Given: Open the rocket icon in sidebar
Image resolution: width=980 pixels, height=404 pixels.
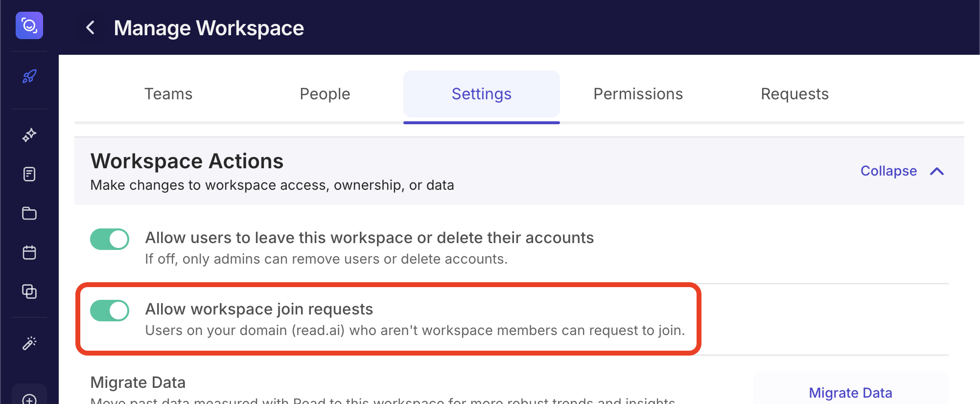Looking at the screenshot, I should pyautogui.click(x=29, y=76).
